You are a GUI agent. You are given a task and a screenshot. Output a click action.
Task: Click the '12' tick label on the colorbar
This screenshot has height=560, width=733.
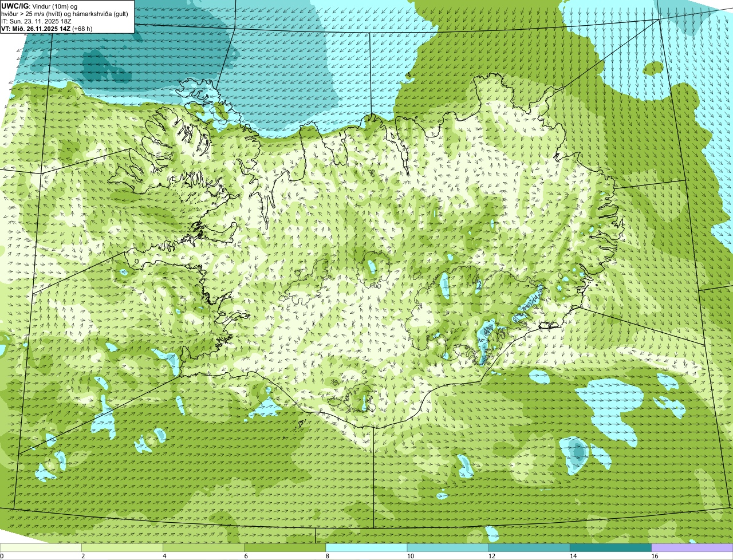[491, 556]
